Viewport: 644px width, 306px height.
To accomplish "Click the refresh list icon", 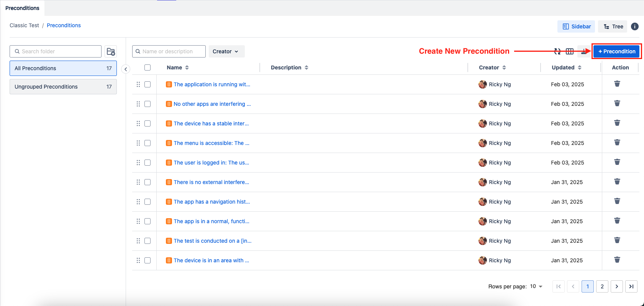I will (x=557, y=51).
